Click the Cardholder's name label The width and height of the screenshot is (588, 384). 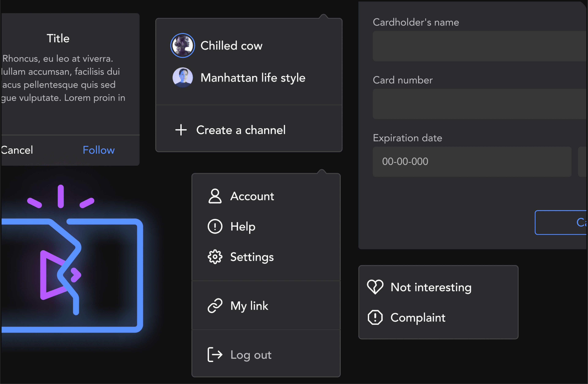click(x=416, y=22)
